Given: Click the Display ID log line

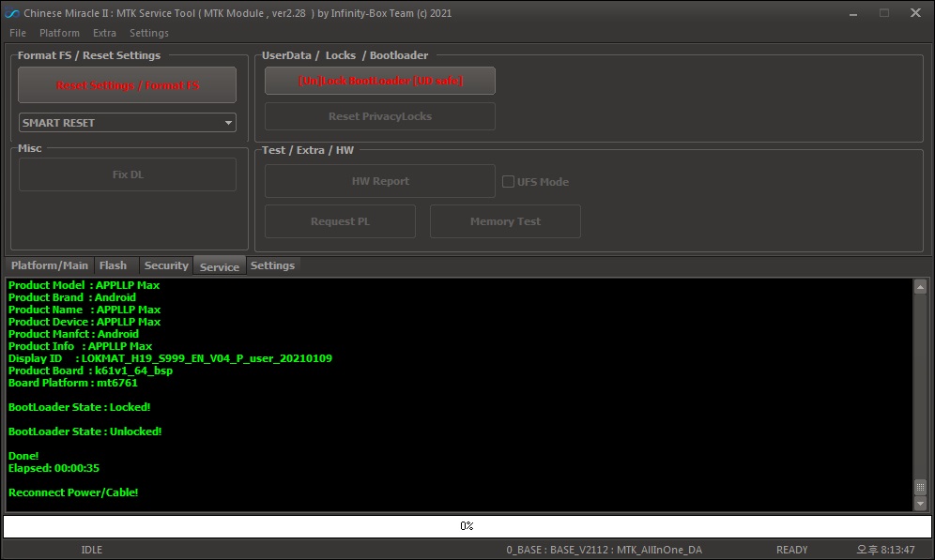Looking at the screenshot, I should pos(170,358).
